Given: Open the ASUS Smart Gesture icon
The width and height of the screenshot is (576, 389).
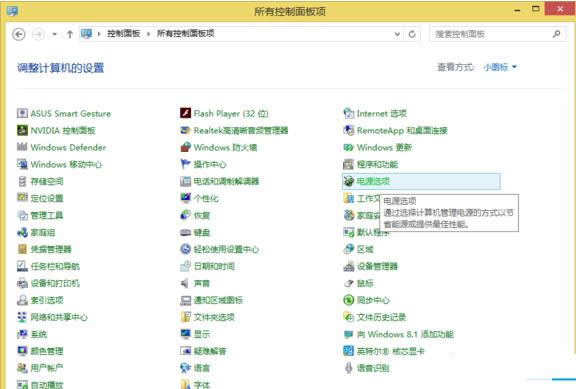Looking at the screenshot, I should pyautogui.click(x=22, y=113).
